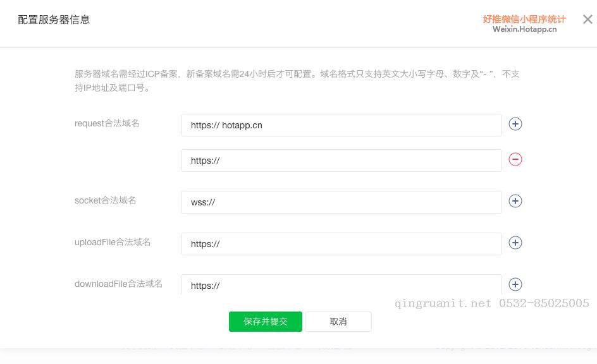Open the Weixin.Hotapp.cn link
This screenshot has width=597, height=364.
pos(524,28)
